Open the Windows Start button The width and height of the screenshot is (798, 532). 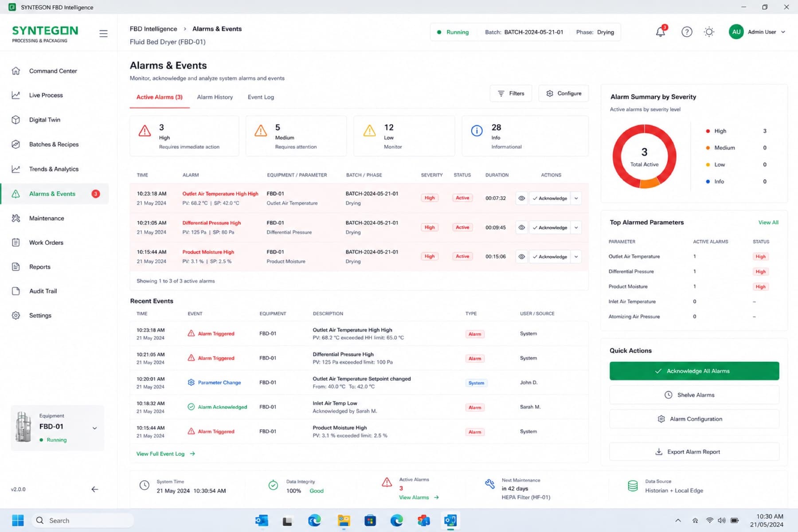18,520
